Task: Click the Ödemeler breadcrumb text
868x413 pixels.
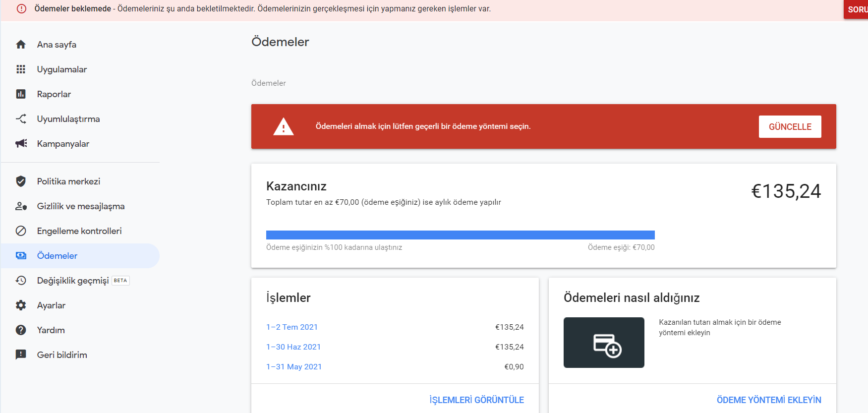Action: pyautogui.click(x=269, y=83)
